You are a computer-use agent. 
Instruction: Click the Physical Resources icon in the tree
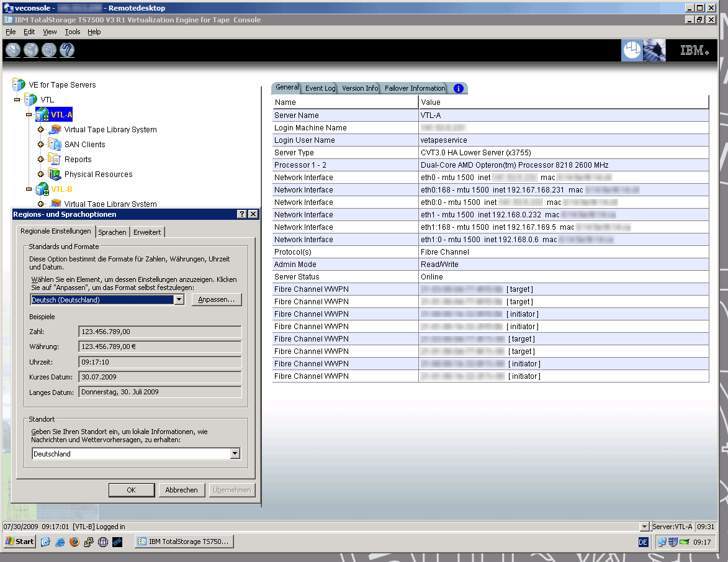tap(55, 174)
